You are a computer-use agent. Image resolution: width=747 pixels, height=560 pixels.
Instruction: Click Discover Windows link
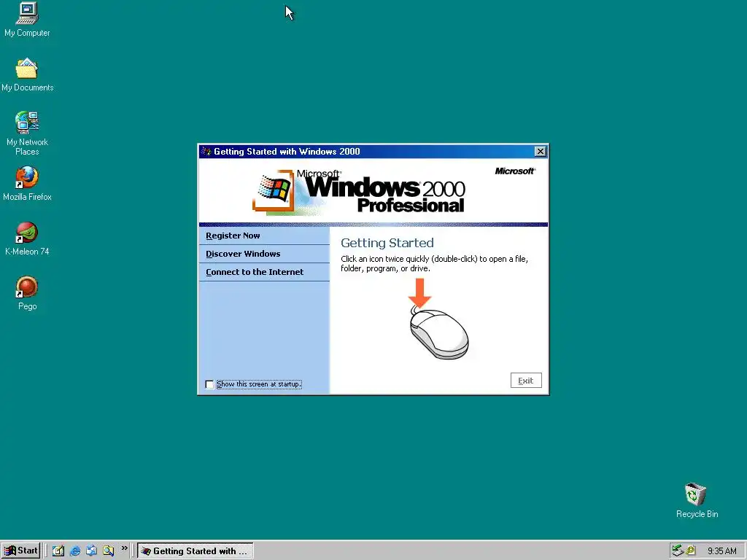pos(243,254)
